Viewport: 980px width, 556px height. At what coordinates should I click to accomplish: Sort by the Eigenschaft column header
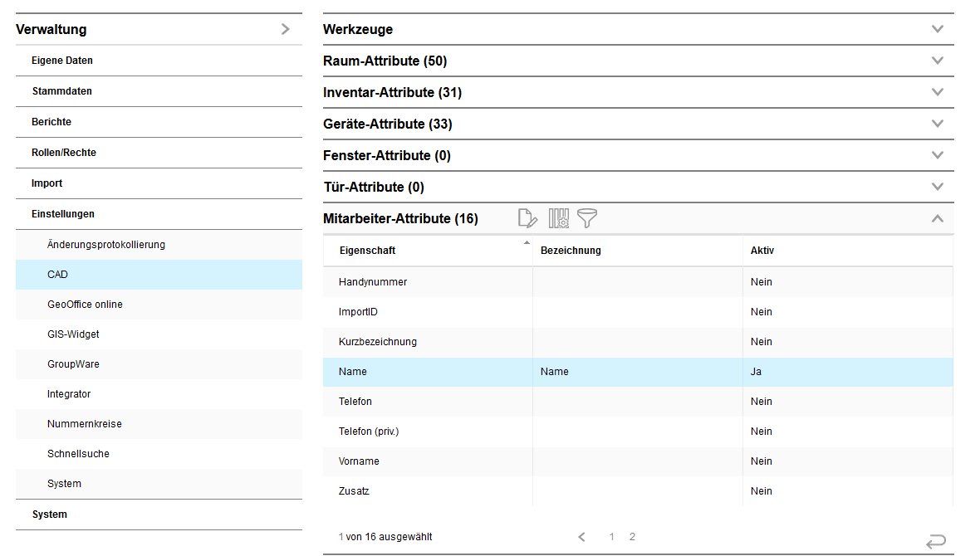click(368, 251)
